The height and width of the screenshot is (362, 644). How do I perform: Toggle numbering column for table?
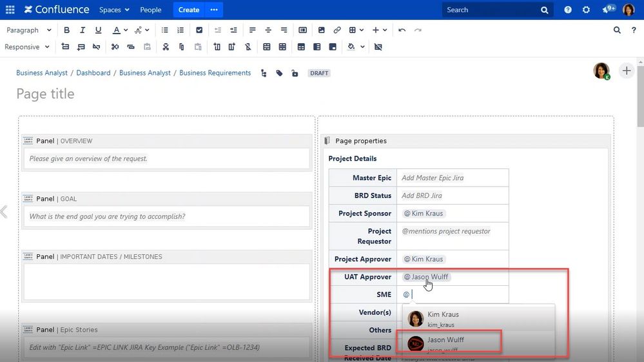(x=333, y=47)
